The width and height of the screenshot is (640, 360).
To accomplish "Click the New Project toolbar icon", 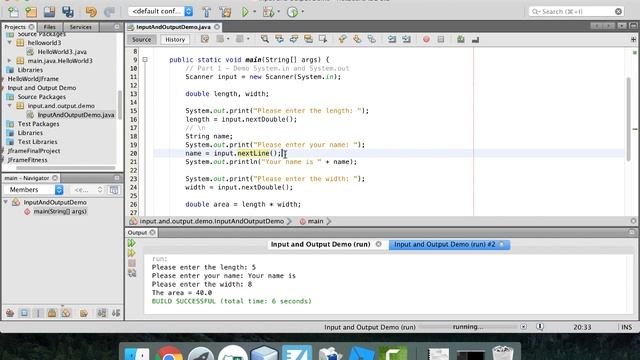I will click(x=31, y=12).
